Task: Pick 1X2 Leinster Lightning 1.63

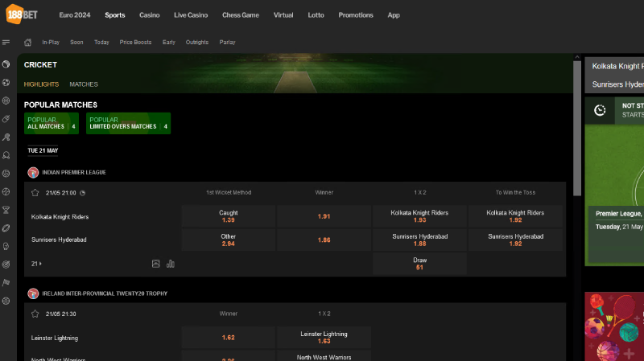Action: tap(324, 338)
